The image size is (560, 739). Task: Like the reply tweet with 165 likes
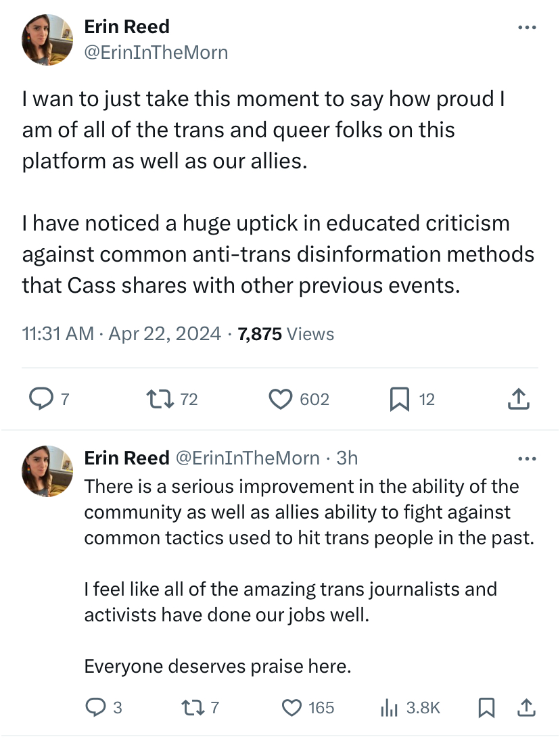(292, 707)
